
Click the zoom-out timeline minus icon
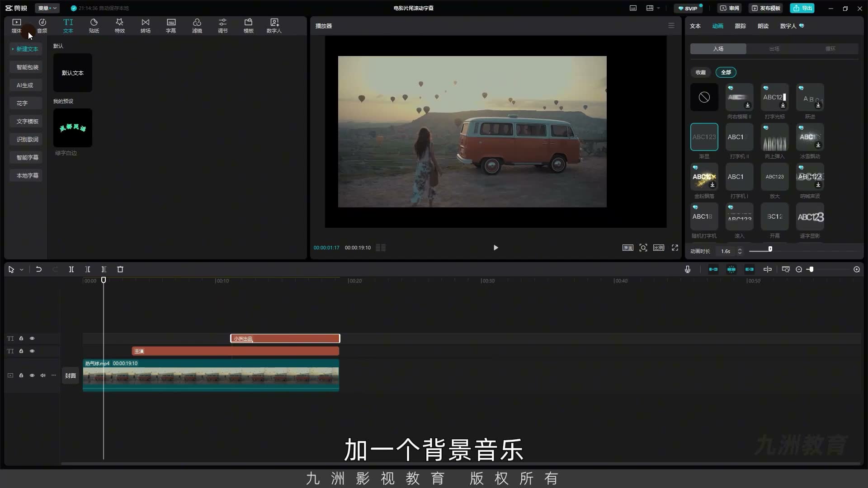pos(799,269)
